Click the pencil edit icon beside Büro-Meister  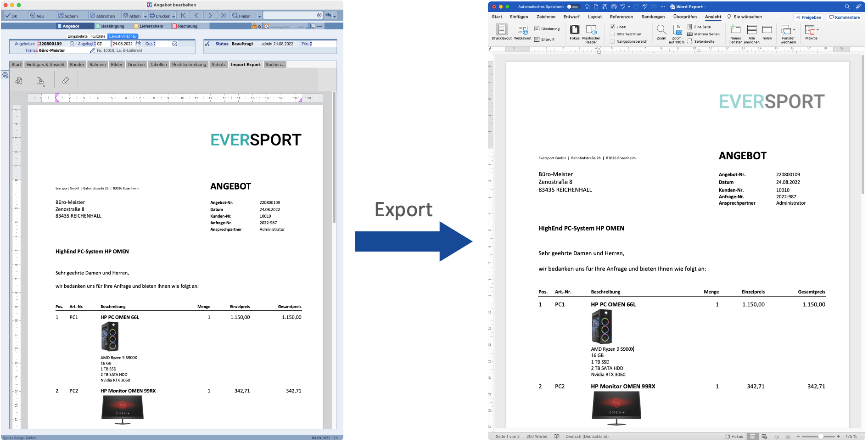(93, 50)
